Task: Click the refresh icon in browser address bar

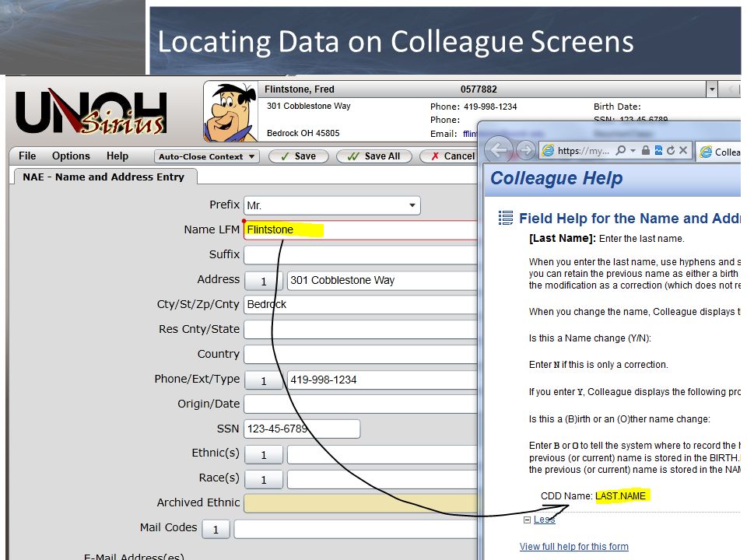Action: tap(671, 150)
